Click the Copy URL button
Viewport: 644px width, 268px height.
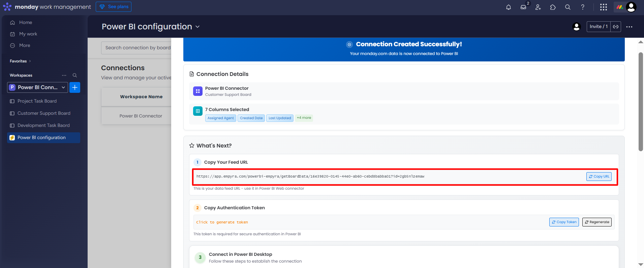(599, 177)
